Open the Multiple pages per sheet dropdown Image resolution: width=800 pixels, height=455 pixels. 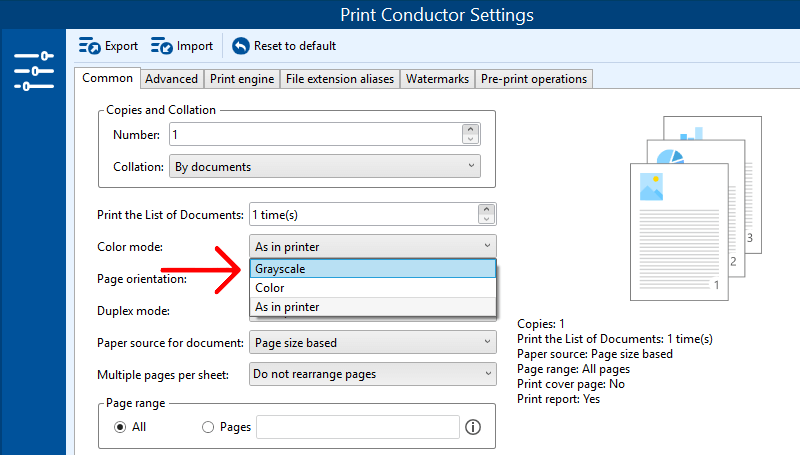pos(373,374)
